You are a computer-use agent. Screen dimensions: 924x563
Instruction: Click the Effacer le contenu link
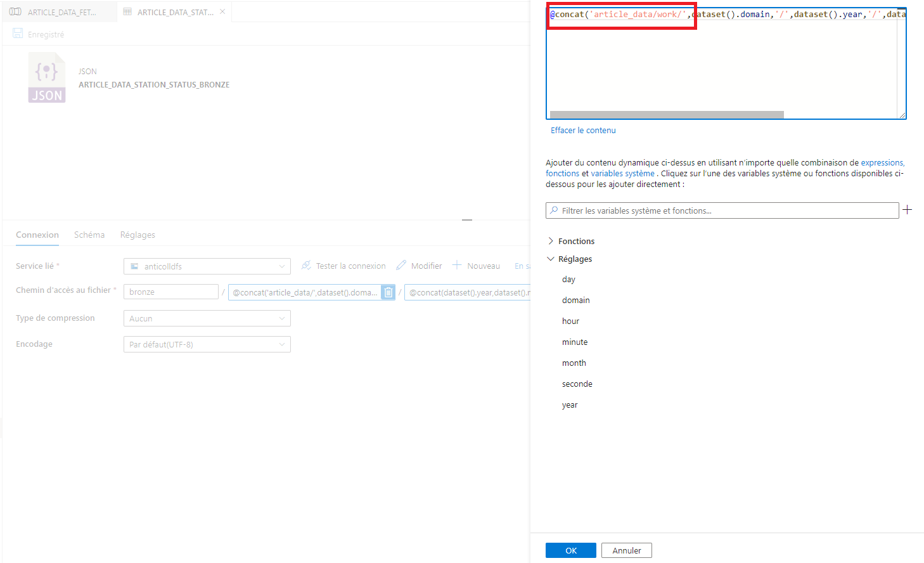(583, 130)
